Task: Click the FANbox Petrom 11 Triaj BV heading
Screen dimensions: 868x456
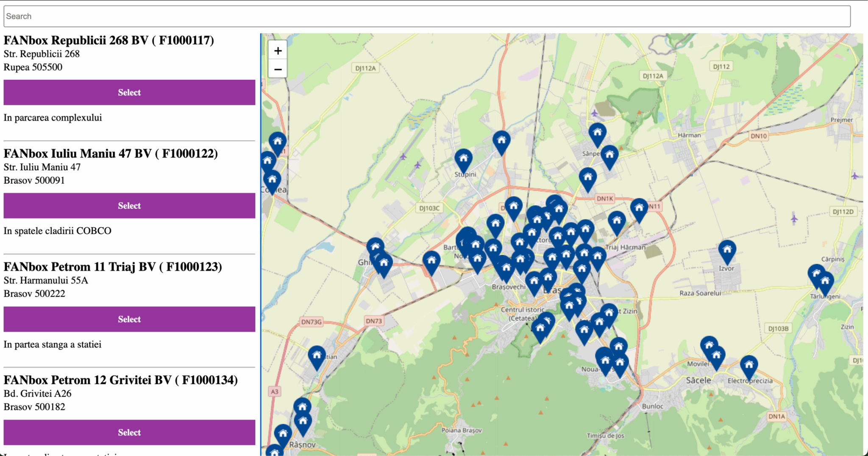Action: coord(113,267)
